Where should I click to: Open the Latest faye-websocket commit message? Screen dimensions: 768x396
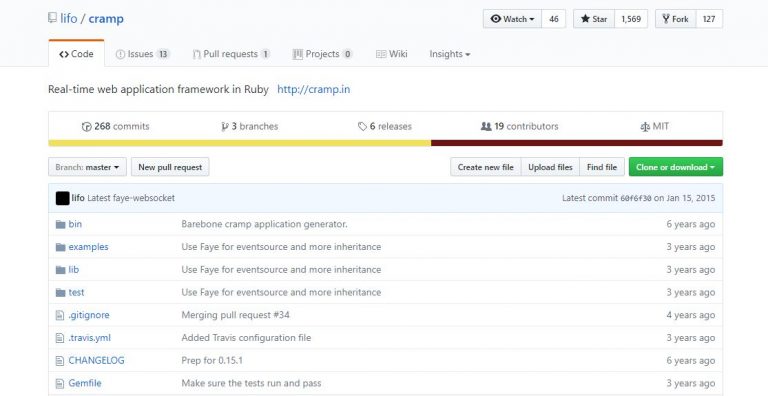pos(131,198)
